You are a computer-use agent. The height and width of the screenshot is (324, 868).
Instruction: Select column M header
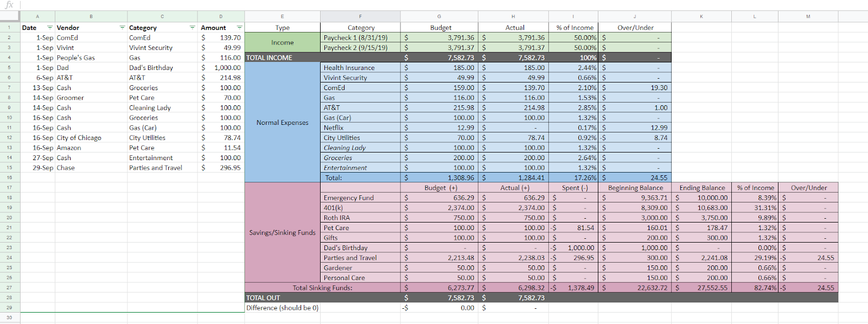[x=808, y=16]
